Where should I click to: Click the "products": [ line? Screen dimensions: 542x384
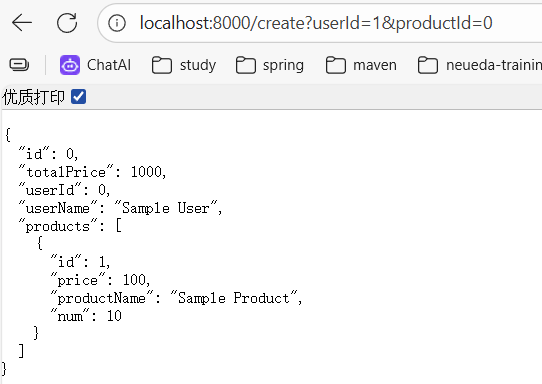[70, 226]
